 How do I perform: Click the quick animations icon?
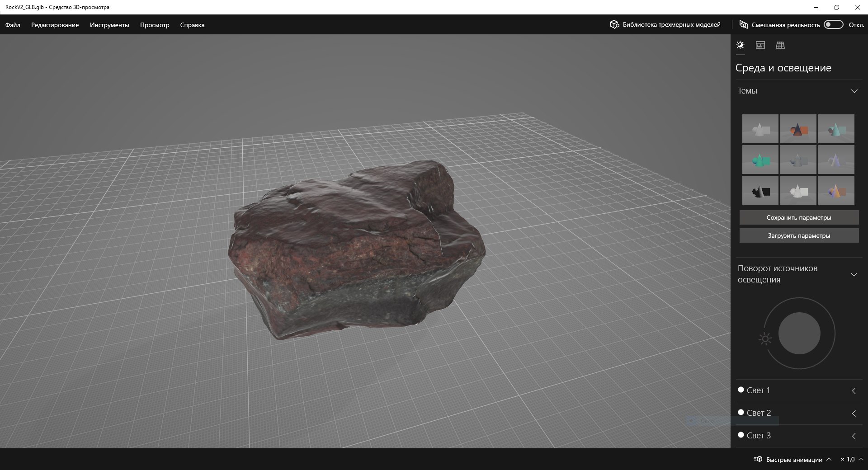coord(758,459)
